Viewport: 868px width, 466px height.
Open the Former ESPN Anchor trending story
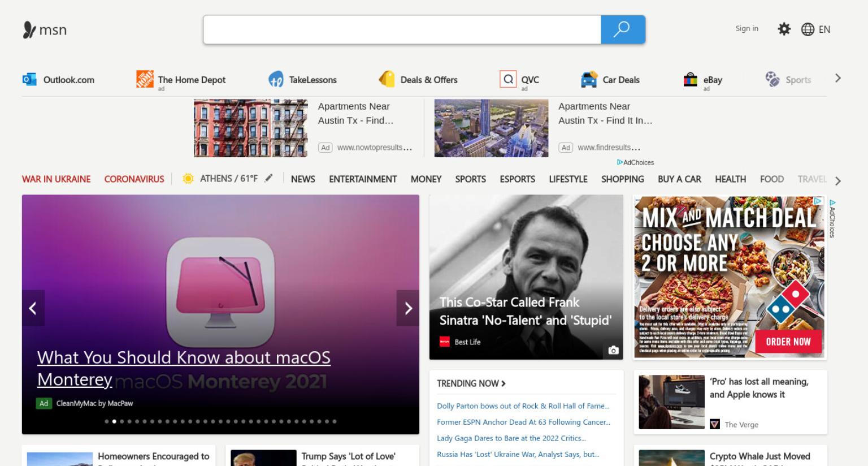(523, 422)
